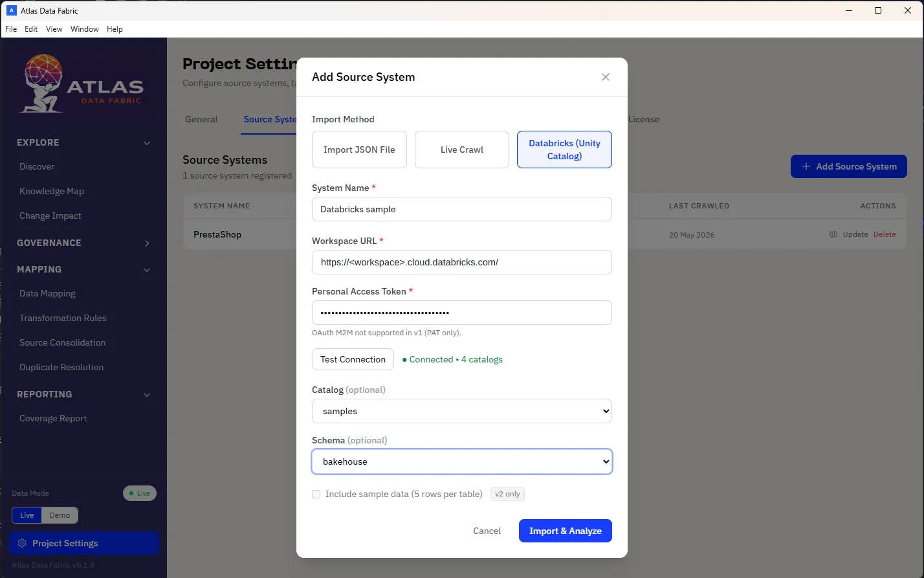Image resolution: width=924 pixels, height=578 pixels.
Task: Switch Data Mode to Demo
Action: coord(60,515)
